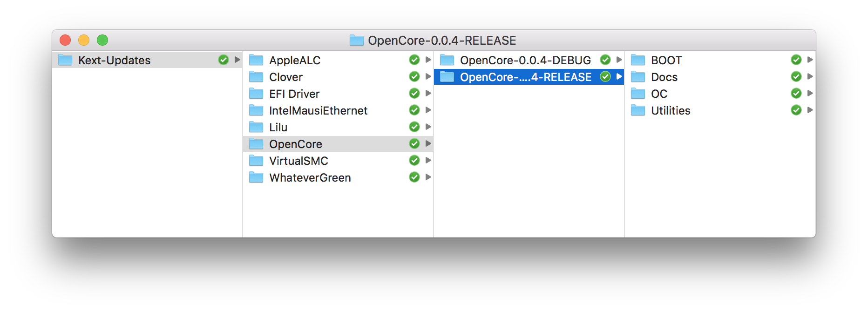Screen dimensions: 868x312
Task: Click the Utilities folder icon
Action: [x=638, y=110]
